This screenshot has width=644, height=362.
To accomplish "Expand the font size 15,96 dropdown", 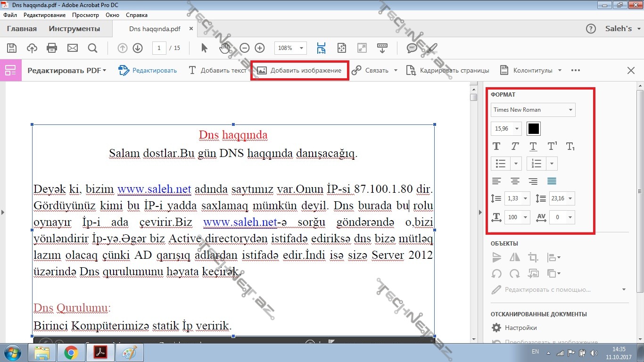I will click(517, 129).
